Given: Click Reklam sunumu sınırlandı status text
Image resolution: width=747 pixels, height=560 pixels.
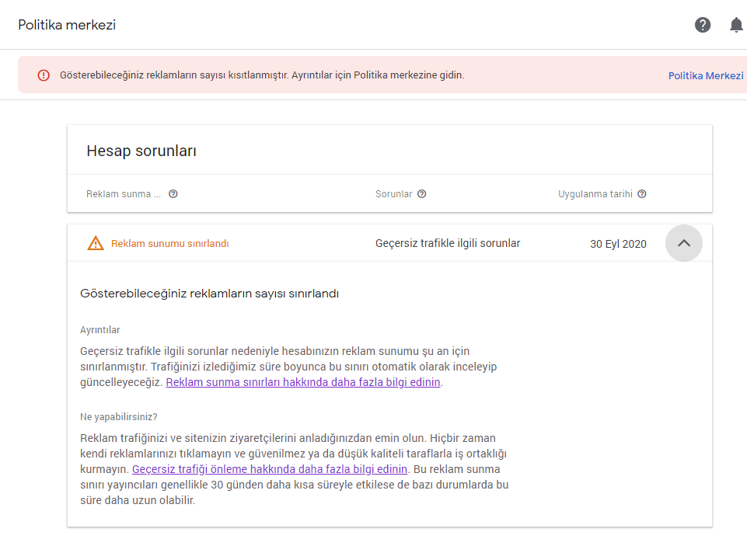Looking at the screenshot, I should coord(169,244).
